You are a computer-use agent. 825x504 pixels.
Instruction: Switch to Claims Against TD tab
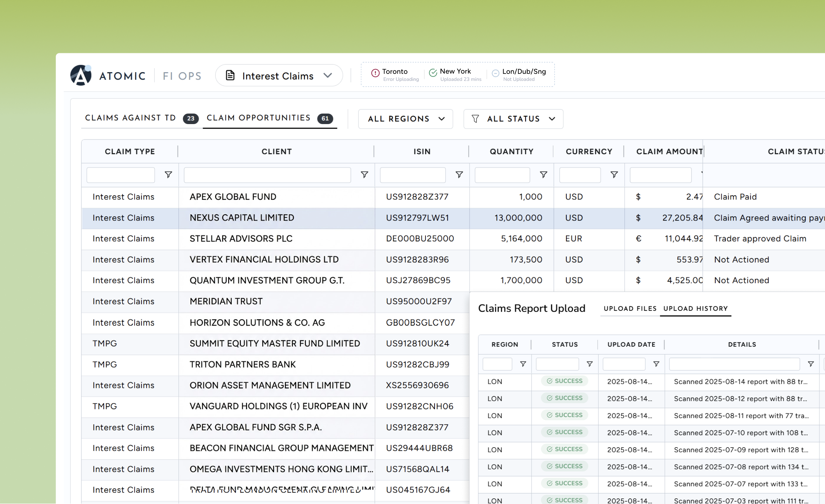pos(130,118)
